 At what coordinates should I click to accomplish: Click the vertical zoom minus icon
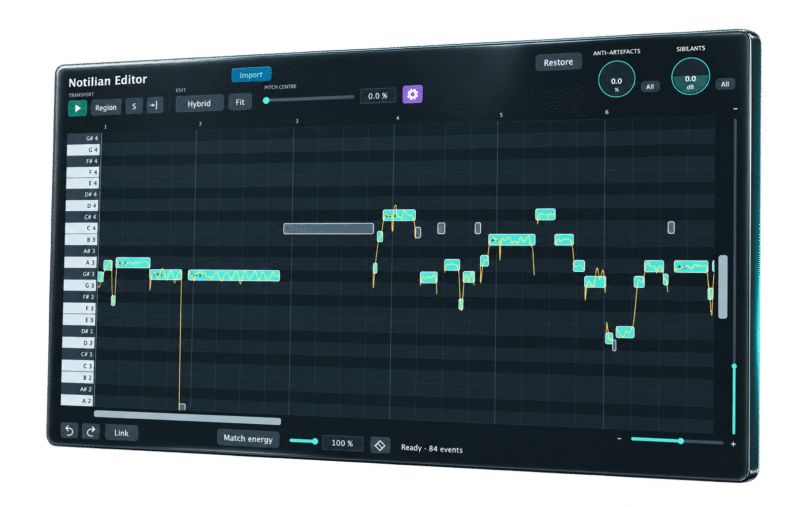[735, 109]
